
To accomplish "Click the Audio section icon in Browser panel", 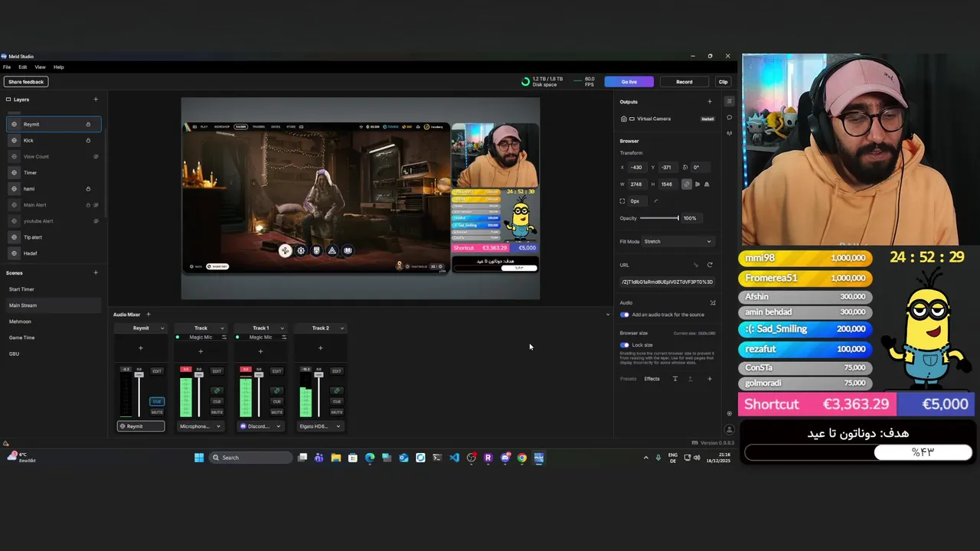I will coord(713,302).
